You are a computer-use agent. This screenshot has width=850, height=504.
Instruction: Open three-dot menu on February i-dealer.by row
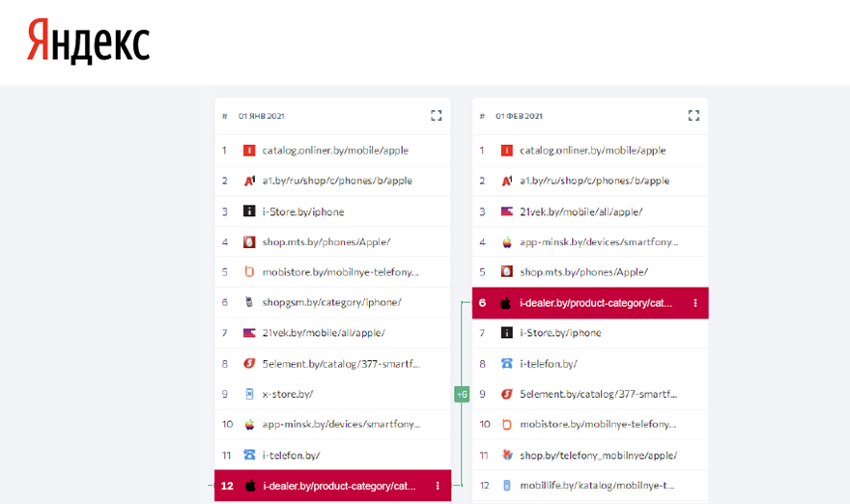694,303
